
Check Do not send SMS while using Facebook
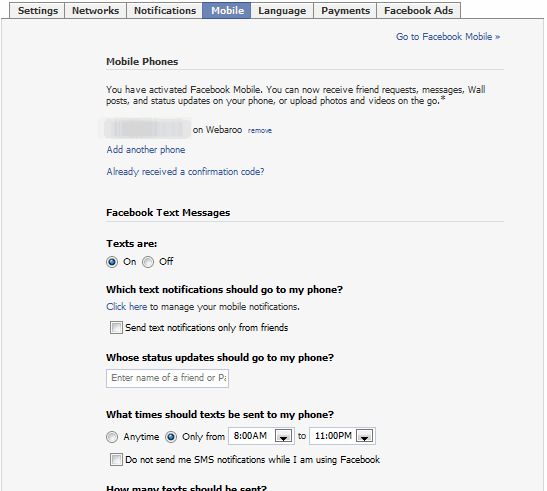click(116, 460)
